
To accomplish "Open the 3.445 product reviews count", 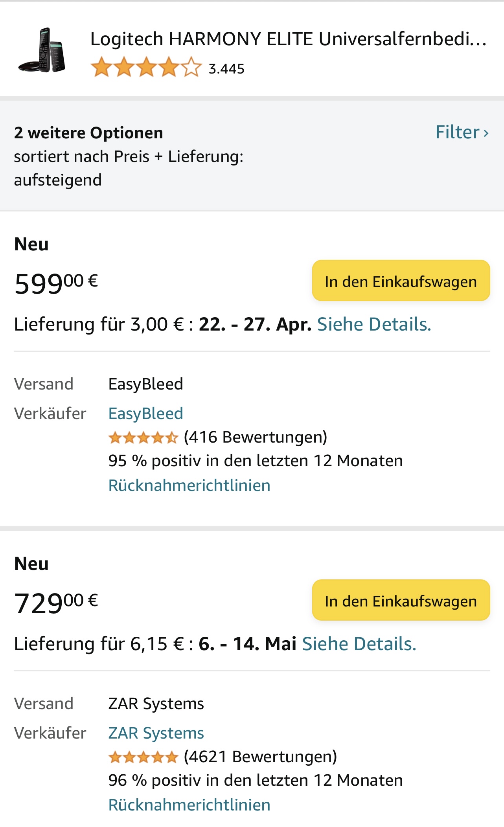I will pos(226,69).
